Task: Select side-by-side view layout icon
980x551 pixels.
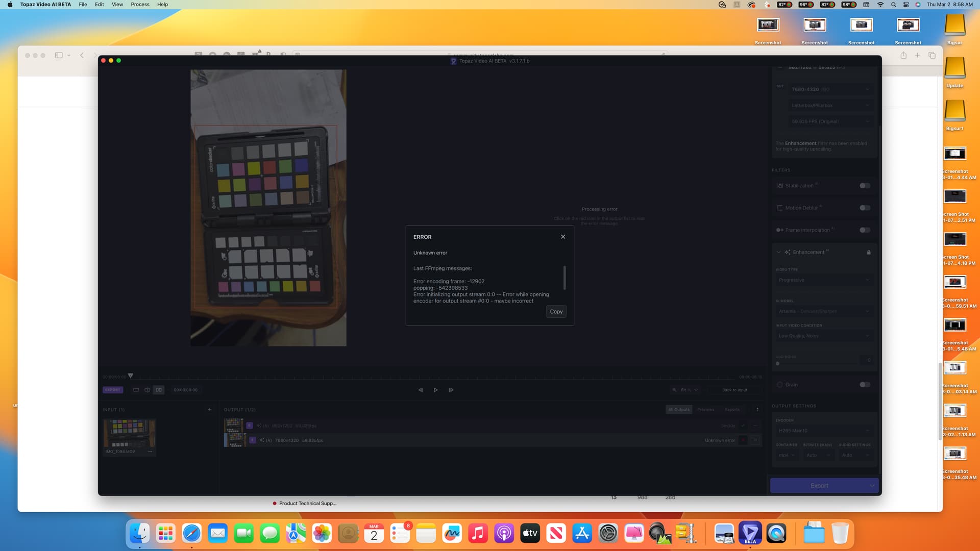Action: click(159, 390)
